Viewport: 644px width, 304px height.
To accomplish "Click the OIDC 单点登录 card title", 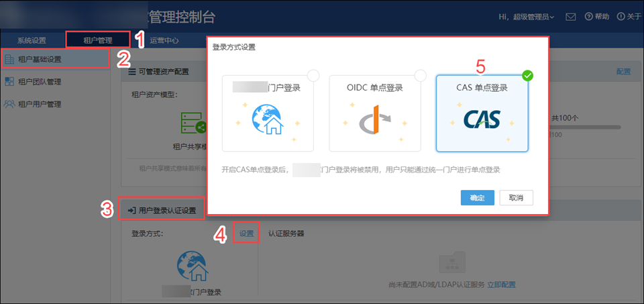I will coord(375,88).
